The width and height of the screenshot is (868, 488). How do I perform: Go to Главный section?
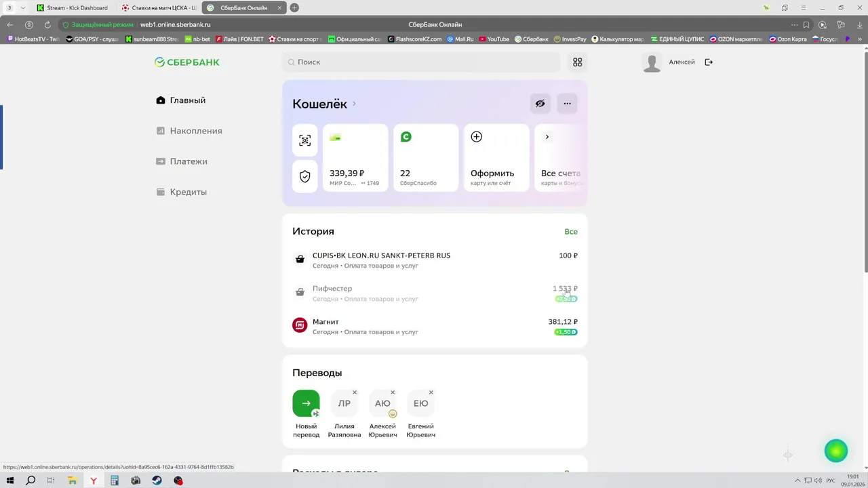coord(181,100)
